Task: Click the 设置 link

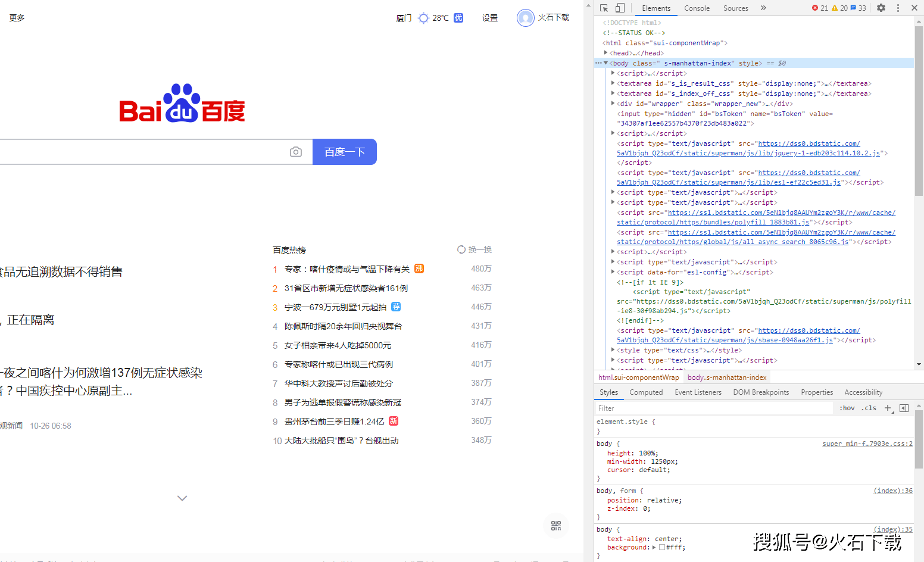Action: (x=490, y=18)
